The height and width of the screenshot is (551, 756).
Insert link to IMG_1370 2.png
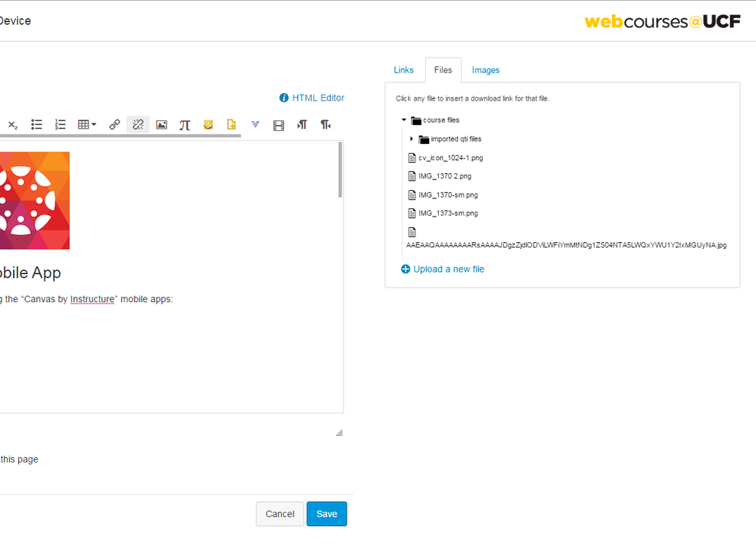pyautogui.click(x=444, y=176)
